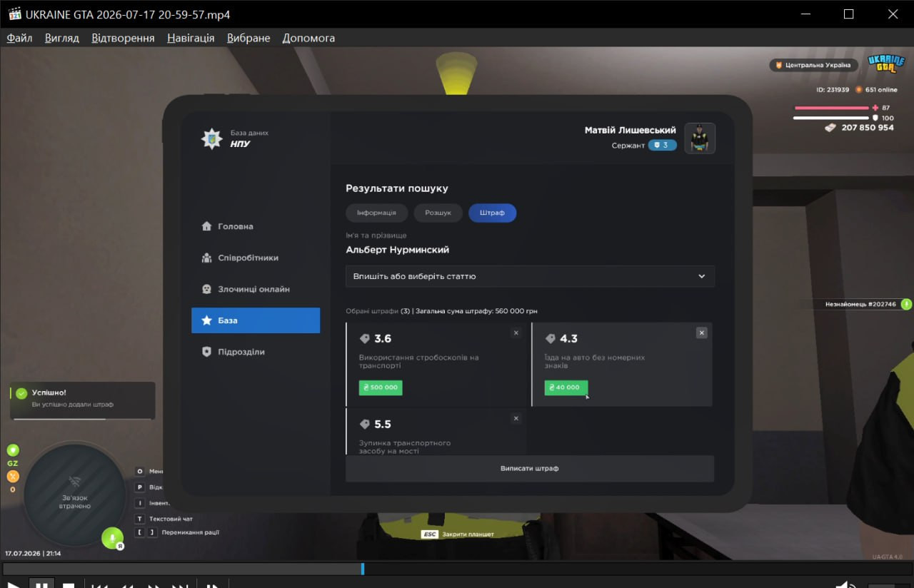Click the Центральна Україна server badge
This screenshot has width=914, height=588.
pyautogui.click(x=813, y=65)
